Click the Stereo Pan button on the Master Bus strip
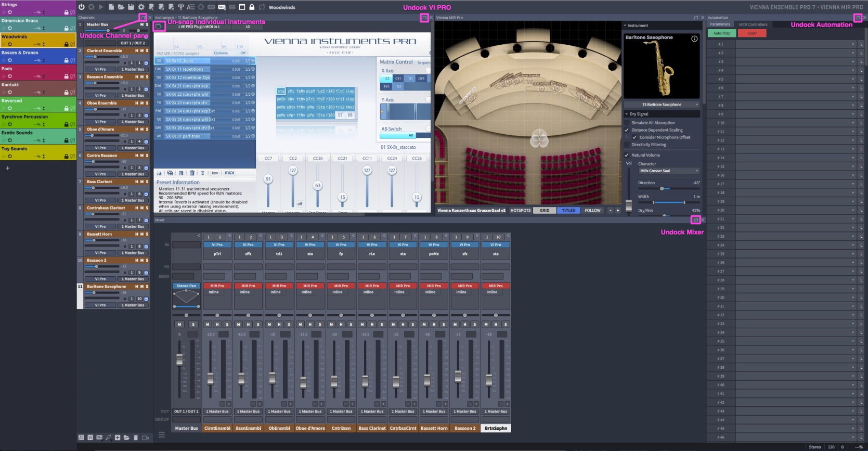 [186, 286]
